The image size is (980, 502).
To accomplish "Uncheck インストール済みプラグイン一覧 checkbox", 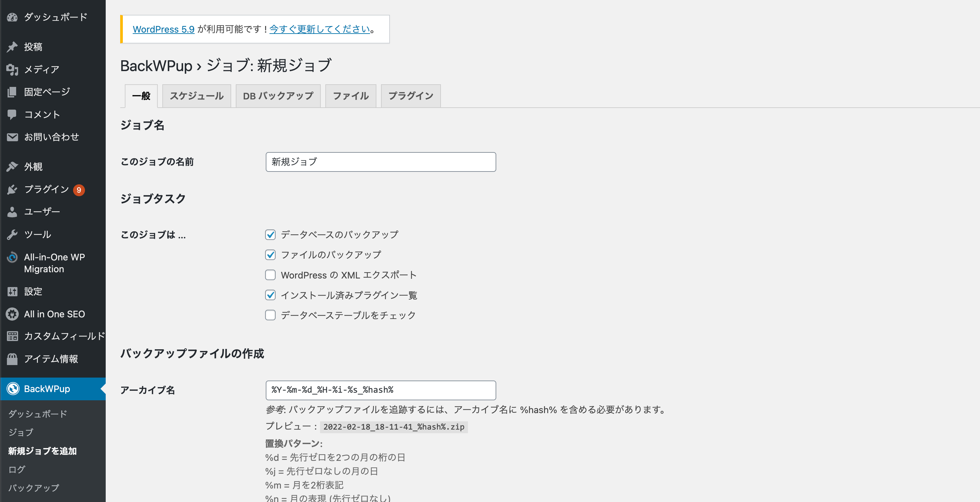I will tap(270, 295).
